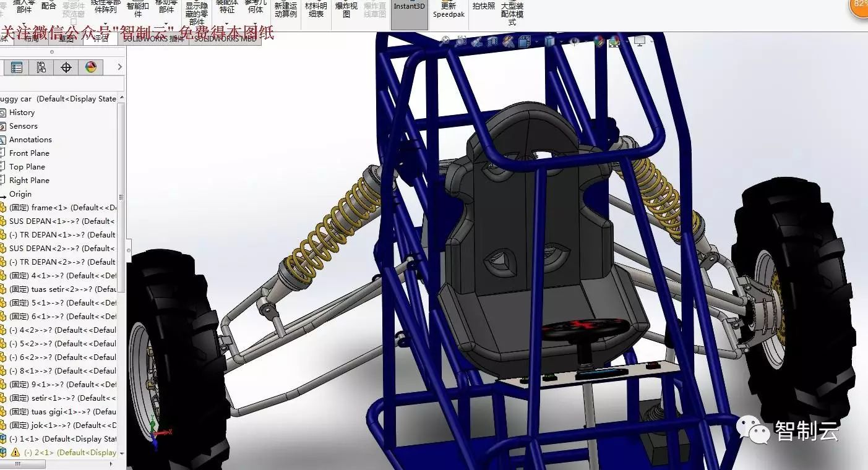
Task: Click 更新 Speedpak button
Action: 449,9
